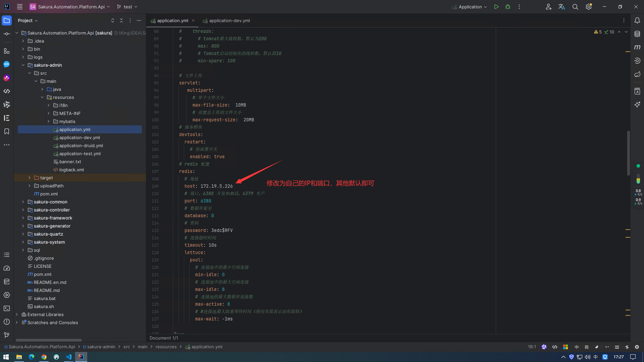Toggle the Project tool window icon
The height and width of the screenshot is (362, 644).
[7, 20]
